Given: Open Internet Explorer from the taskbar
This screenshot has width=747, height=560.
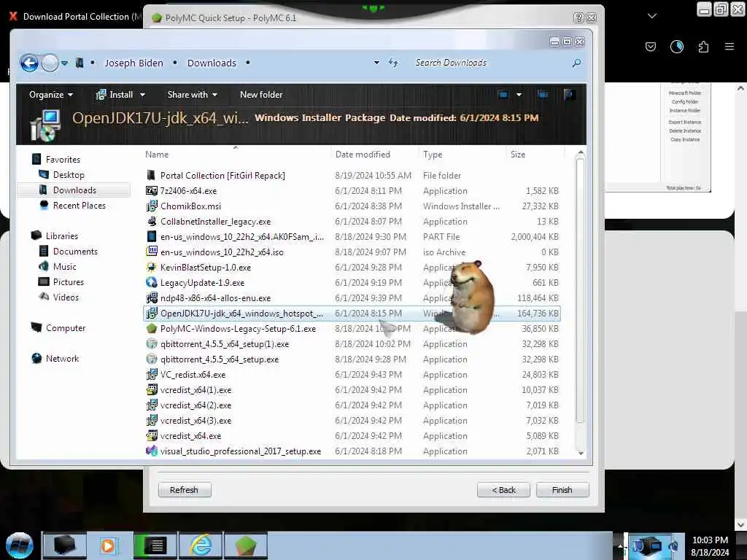Looking at the screenshot, I should [201, 545].
